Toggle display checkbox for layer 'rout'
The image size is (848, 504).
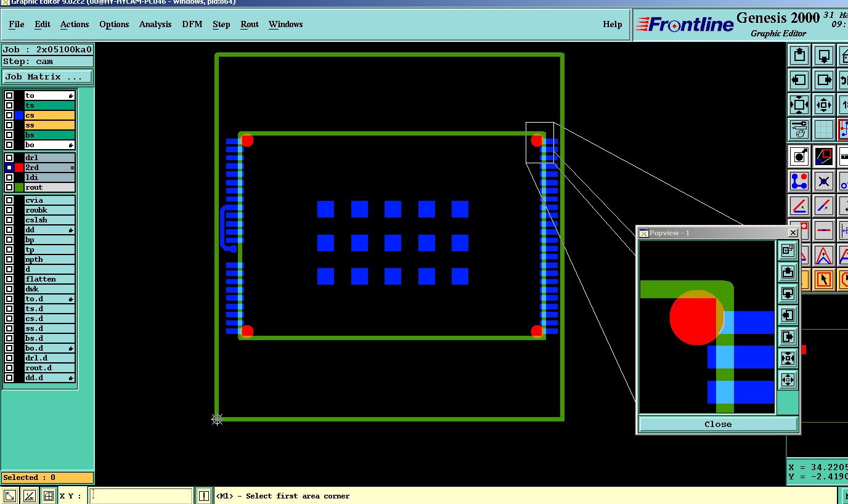click(x=9, y=187)
